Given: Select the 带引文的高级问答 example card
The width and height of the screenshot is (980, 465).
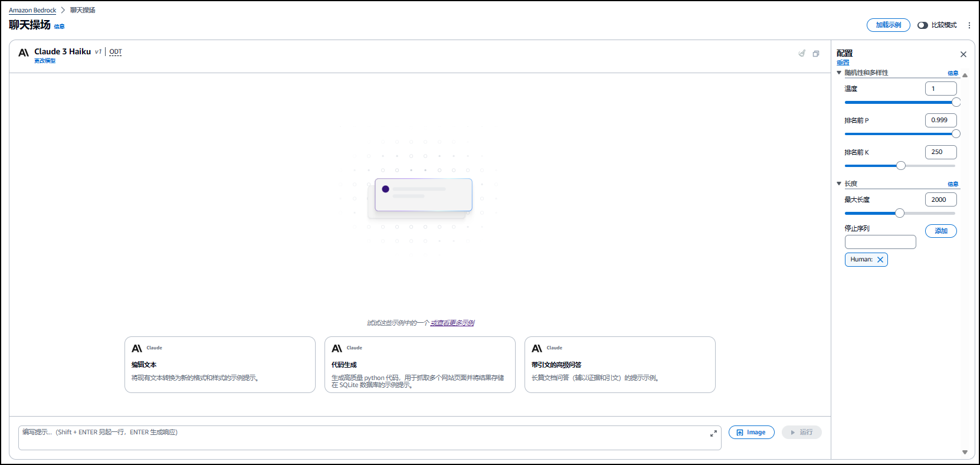Looking at the screenshot, I should pos(620,365).
